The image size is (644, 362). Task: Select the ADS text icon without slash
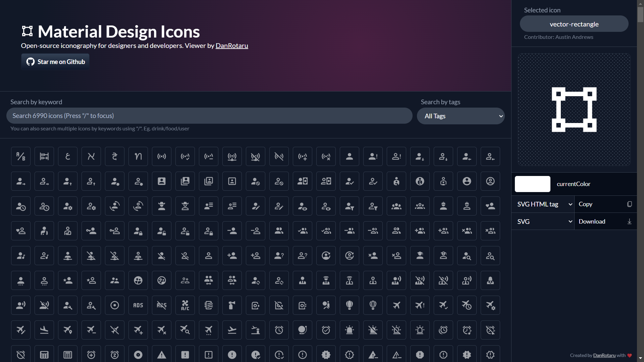(x=138, y=305)
